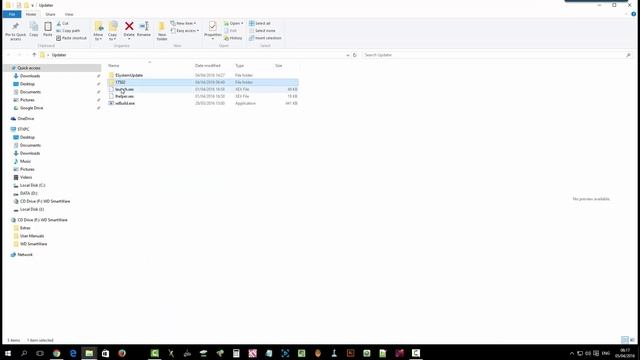Click the Properties icon
This screenshot has width=640, height=360.
pyautogui.click(x=213, y=27)
